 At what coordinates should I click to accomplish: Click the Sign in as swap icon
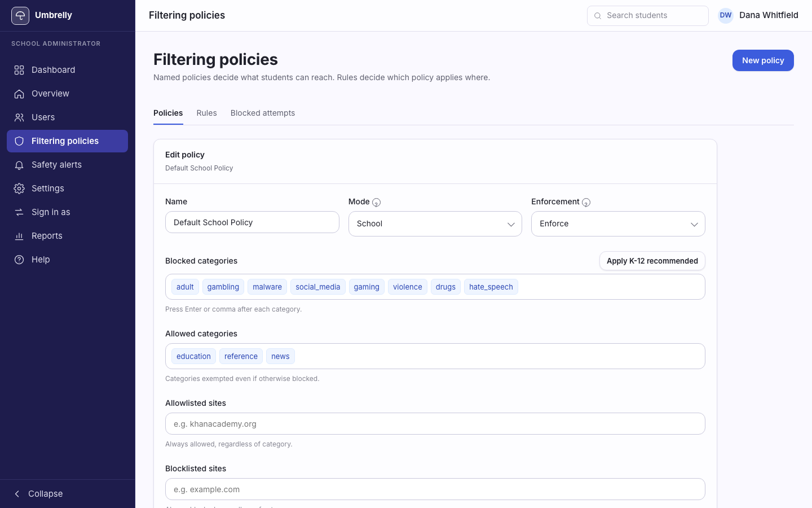[19, 212]
